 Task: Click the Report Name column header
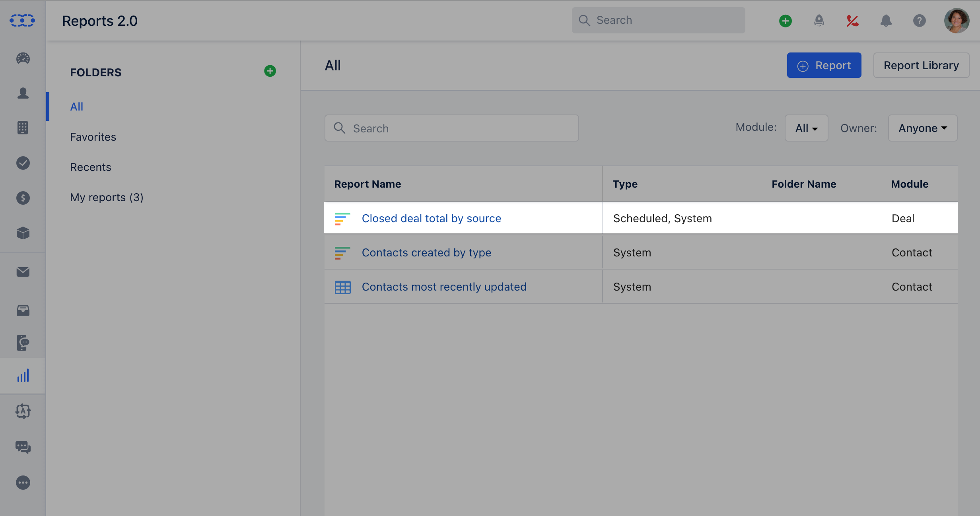(x=367, y=184)
